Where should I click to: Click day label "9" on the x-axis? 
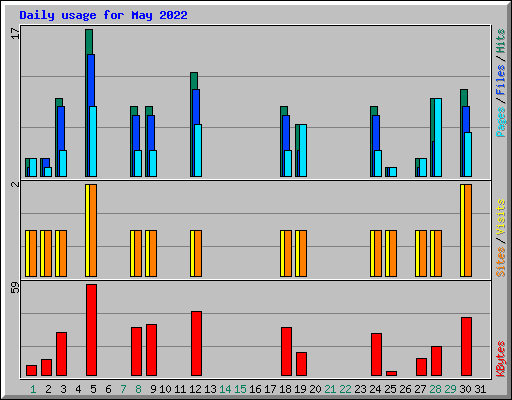tap(153, 389)
